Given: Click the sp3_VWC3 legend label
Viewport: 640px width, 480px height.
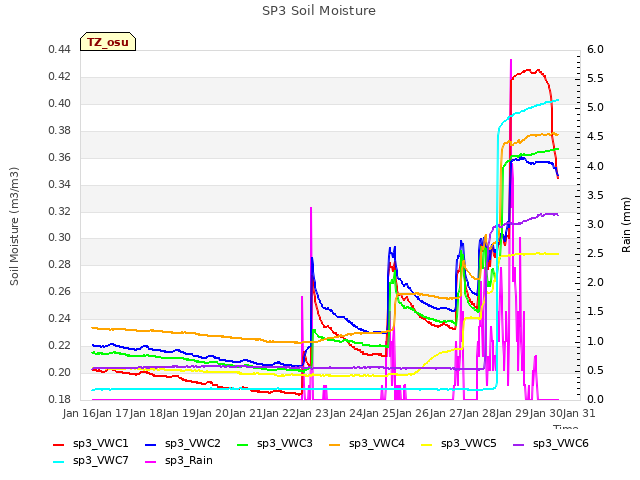Looking at the screenshot, I should [284, 443].
